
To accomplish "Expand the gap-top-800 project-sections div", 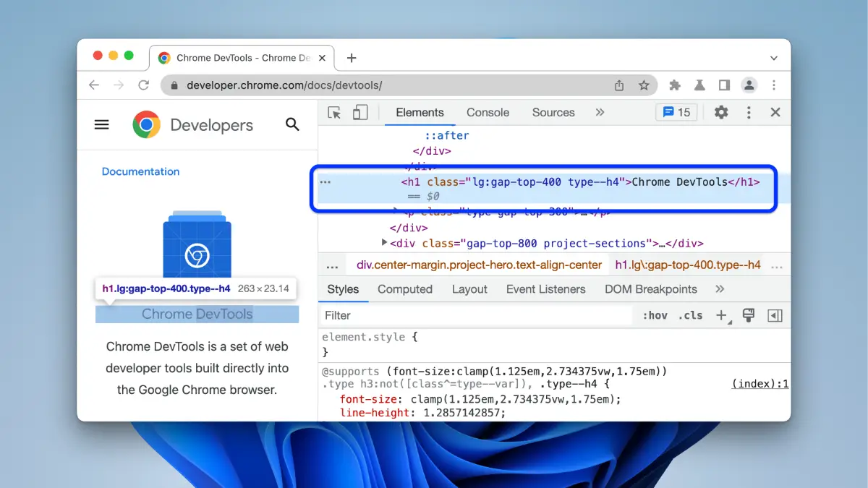I will coord(385,243).
